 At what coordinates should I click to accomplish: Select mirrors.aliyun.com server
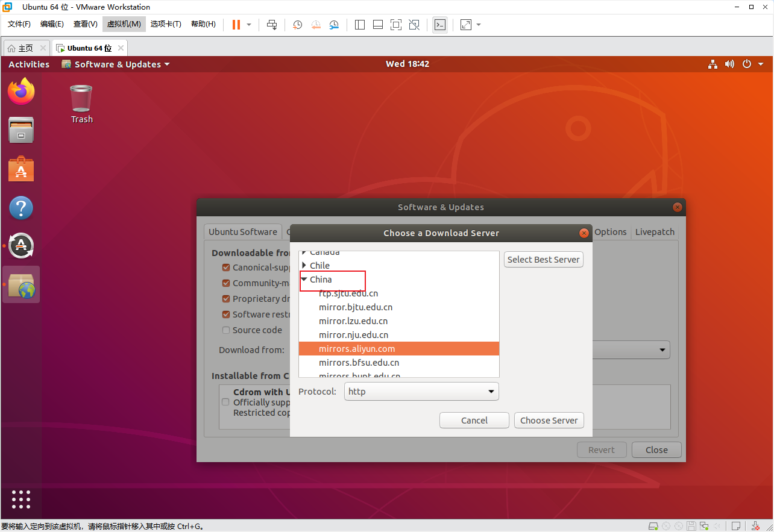tap(399, 349)
